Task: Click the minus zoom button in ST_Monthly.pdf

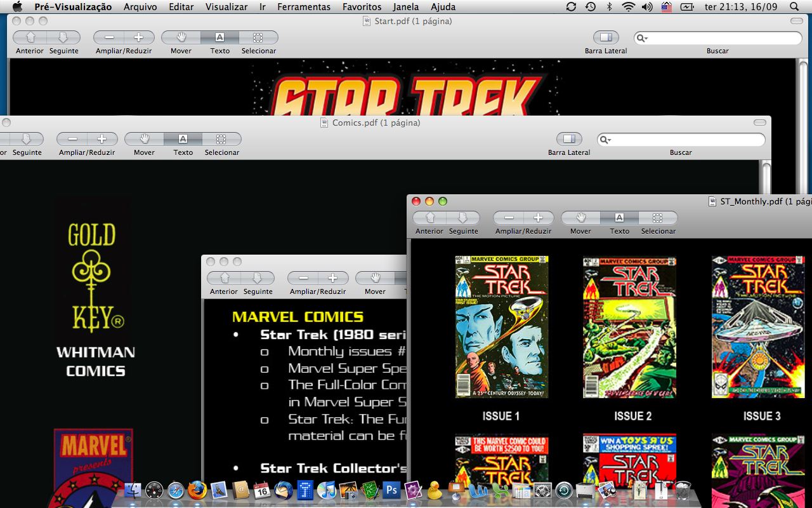Action: point(509,218)
